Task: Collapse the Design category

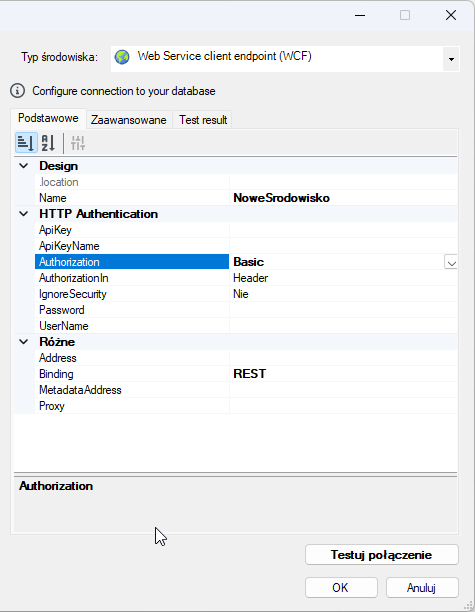Action: pyautogui.click(x=24, y=166)
